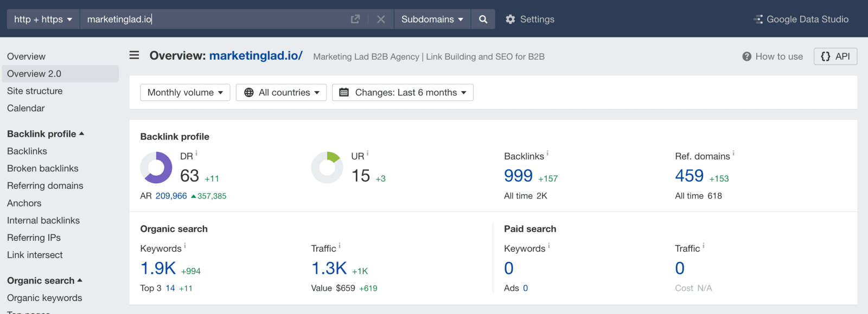This screenshot has width=868, height=314.
Task: Collapse the Backlink profile sidebar section
Action: pos(46,134)
